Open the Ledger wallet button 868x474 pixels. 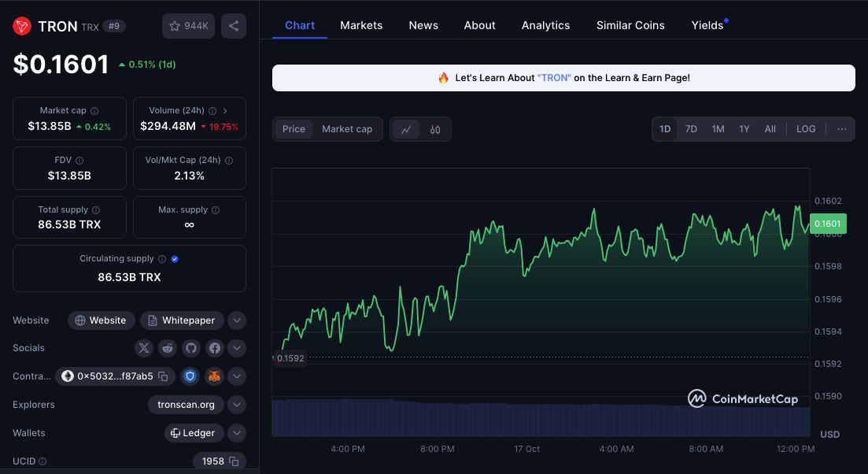pyautogui.click(x=194, y=433)
